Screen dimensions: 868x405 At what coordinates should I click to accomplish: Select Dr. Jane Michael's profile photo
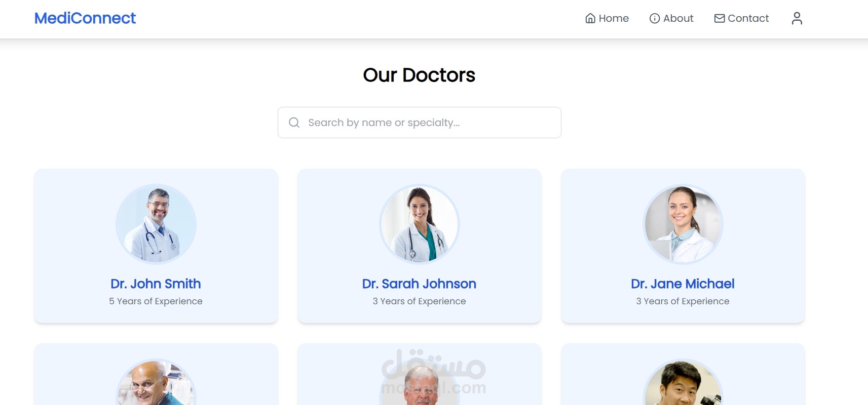pyautogui.click(x=683, y=224)
